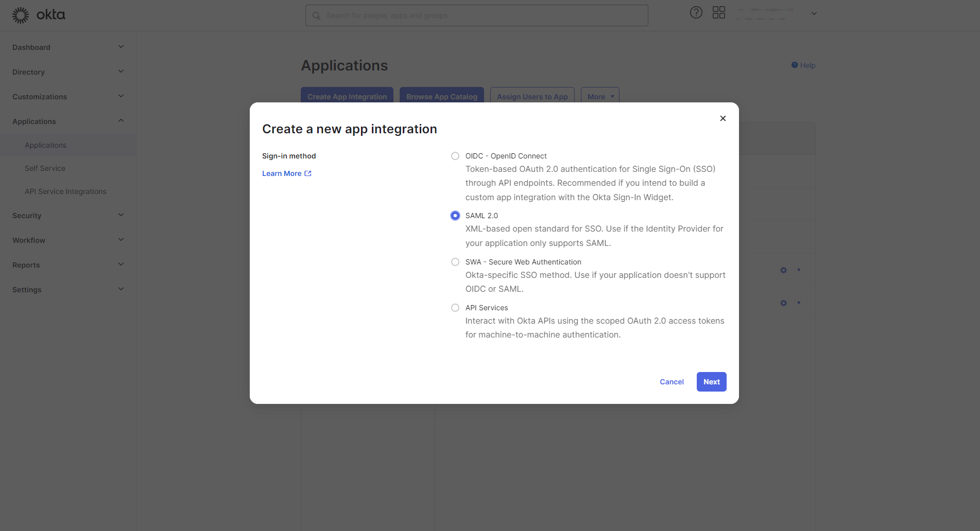
Task: Click the OIDC - OpenID Connect label
Action: point(506,156)
